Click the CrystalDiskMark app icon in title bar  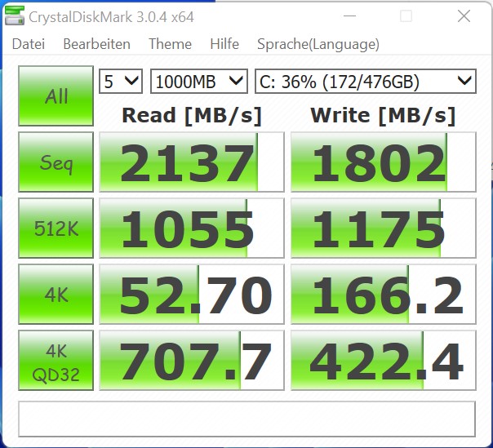click(15, 16)
